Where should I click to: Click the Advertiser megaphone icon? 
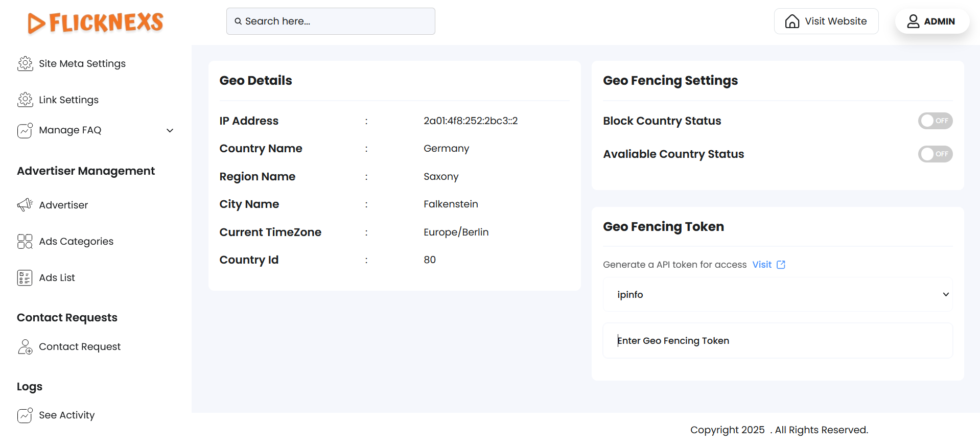(x=25, y=205)
